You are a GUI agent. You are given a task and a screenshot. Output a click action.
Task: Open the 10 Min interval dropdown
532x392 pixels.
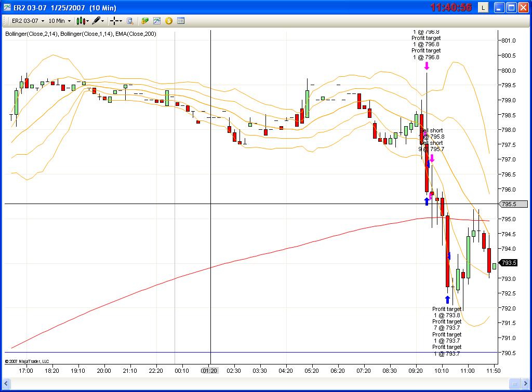(60, 21)
